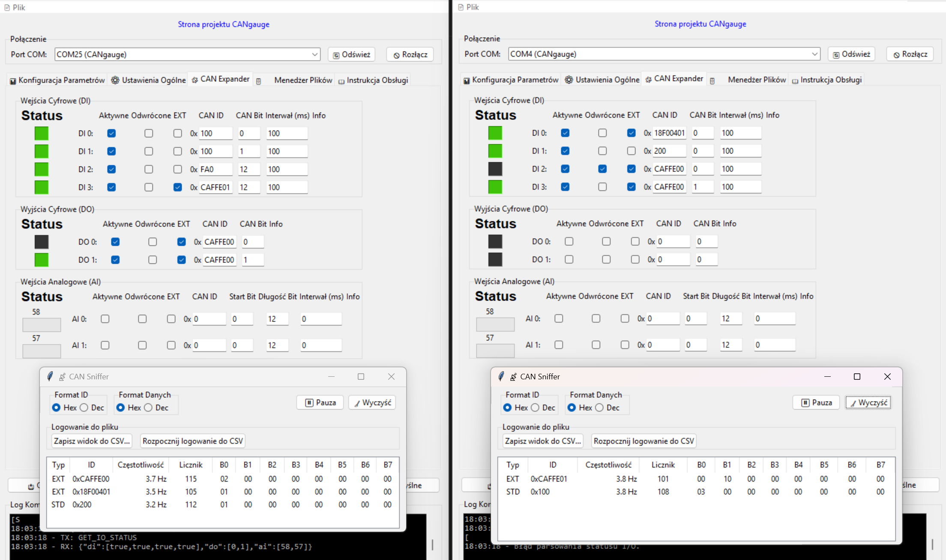Click Rozłącz button in right window
Screen dimensions: 946x560
click(910, 54)
